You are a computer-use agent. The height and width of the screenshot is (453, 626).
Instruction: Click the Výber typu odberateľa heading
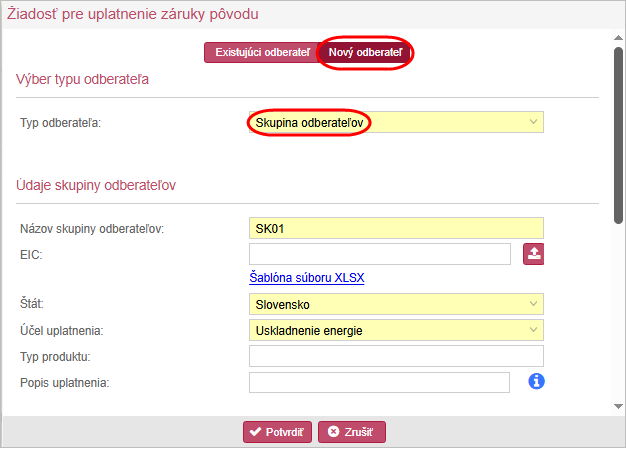click(82, 79)
